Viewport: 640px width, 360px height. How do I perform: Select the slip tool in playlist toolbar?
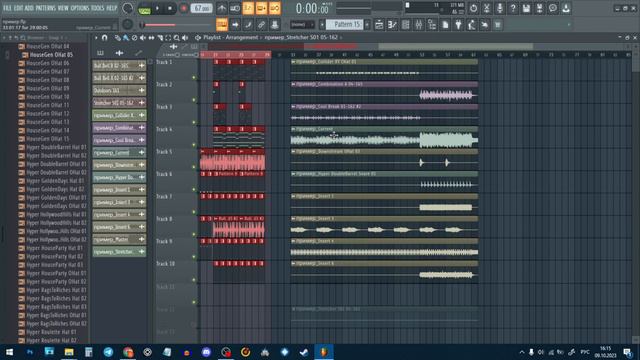click(151, 38)
